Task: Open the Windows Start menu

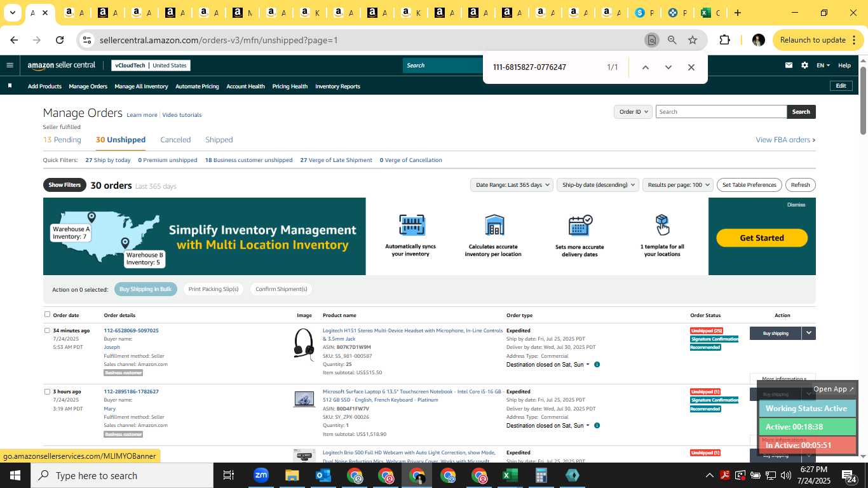Action: [x=15, y=475]
